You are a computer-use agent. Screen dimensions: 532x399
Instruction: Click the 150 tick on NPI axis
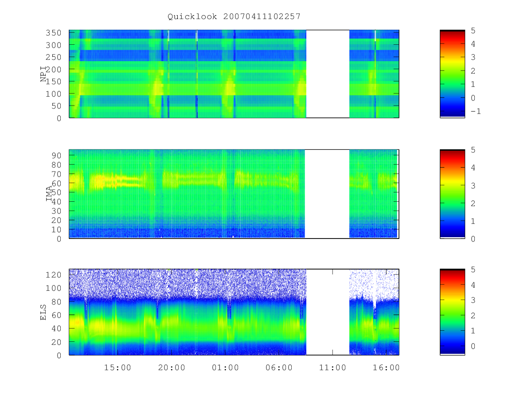pos(54,82)
